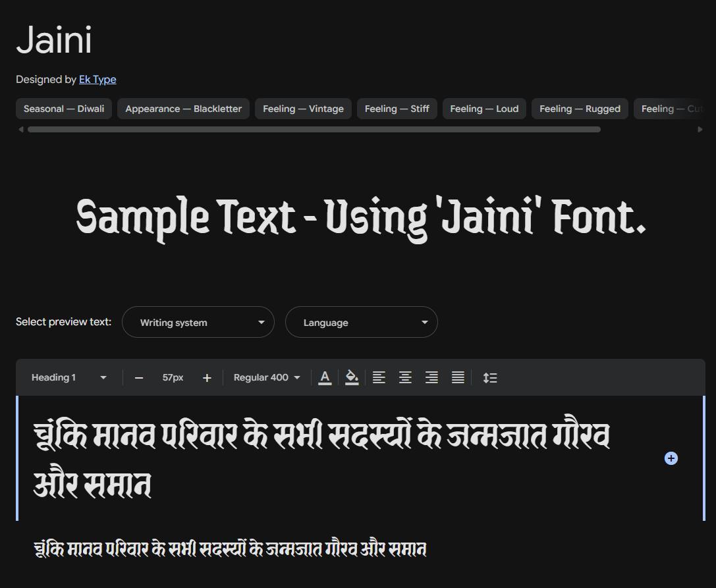Open the text color picker icon
Viewport: 716px width, 588px height.
pyautogui.click(x=325, y=377)
